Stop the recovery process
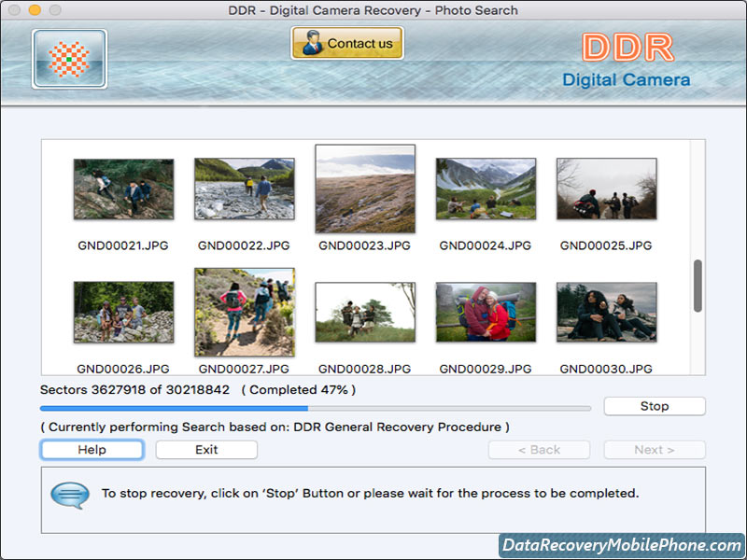Screen dimensions: 747x560 (655, 406)
